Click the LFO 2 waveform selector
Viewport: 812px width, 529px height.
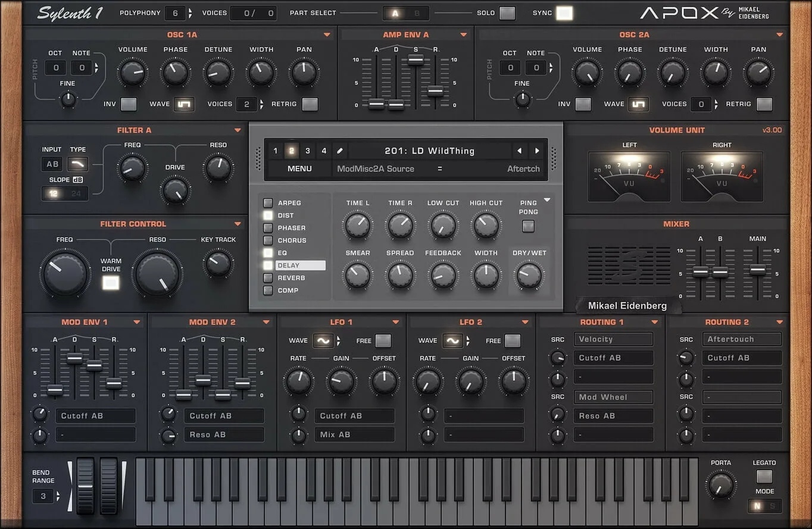pos(452,341)
